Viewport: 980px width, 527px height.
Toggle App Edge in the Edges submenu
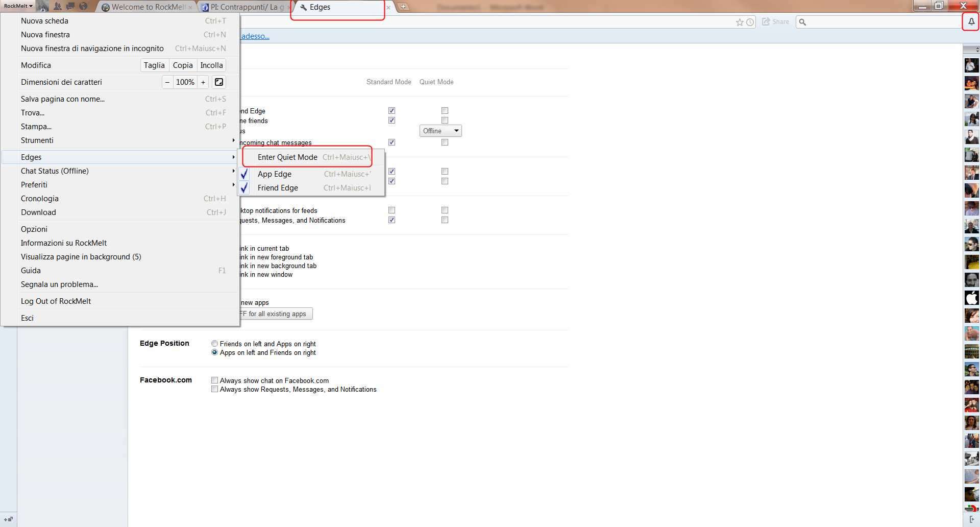pos(311,174)
